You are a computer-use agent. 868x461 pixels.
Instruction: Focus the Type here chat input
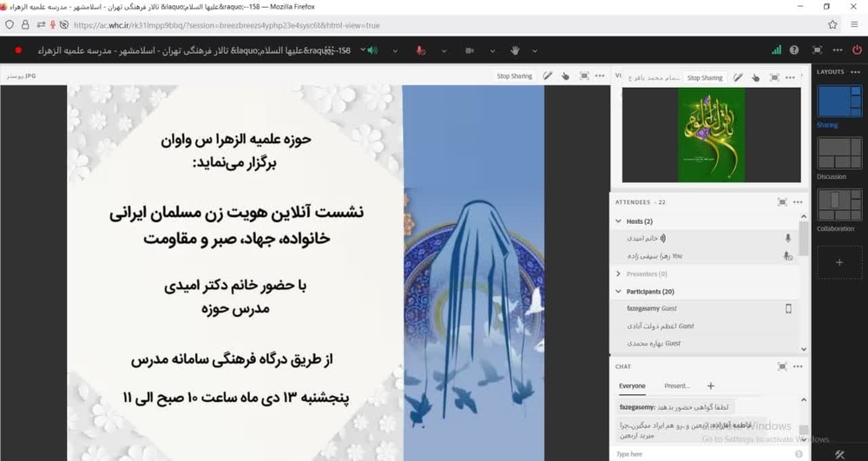point(703,454)
